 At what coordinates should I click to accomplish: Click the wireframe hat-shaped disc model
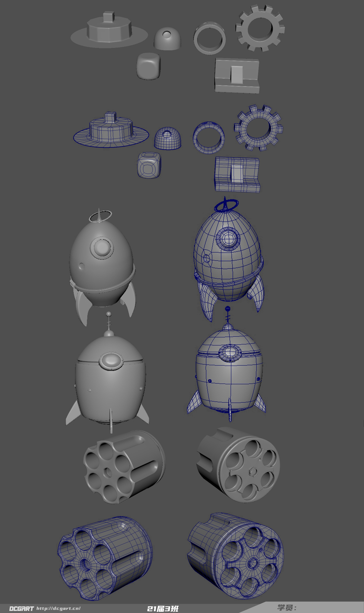coord(111,130)
